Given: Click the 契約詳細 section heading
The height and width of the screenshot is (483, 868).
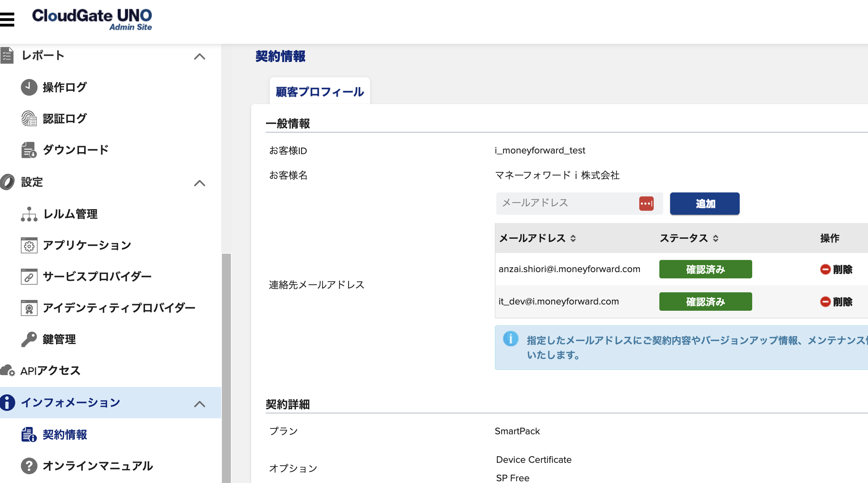Looking at the screenshot, I should point(288,404).
